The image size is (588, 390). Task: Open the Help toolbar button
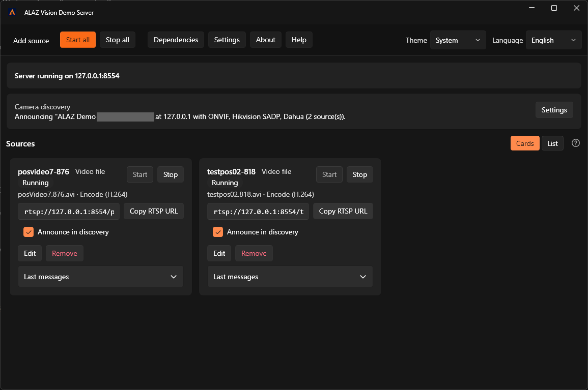[299, 40]
